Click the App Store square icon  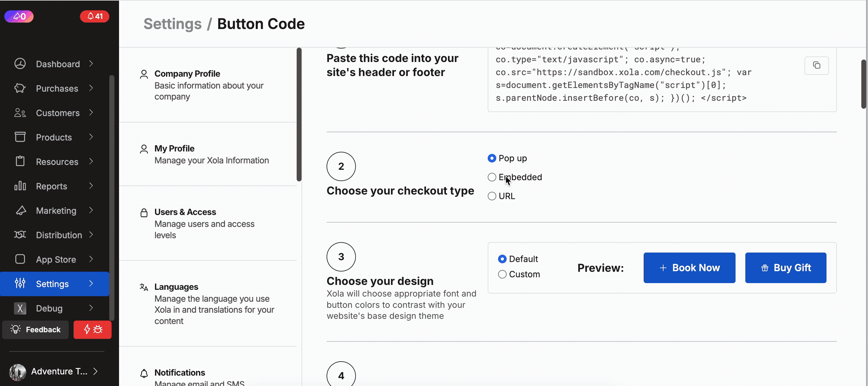(x=20, y=259)
